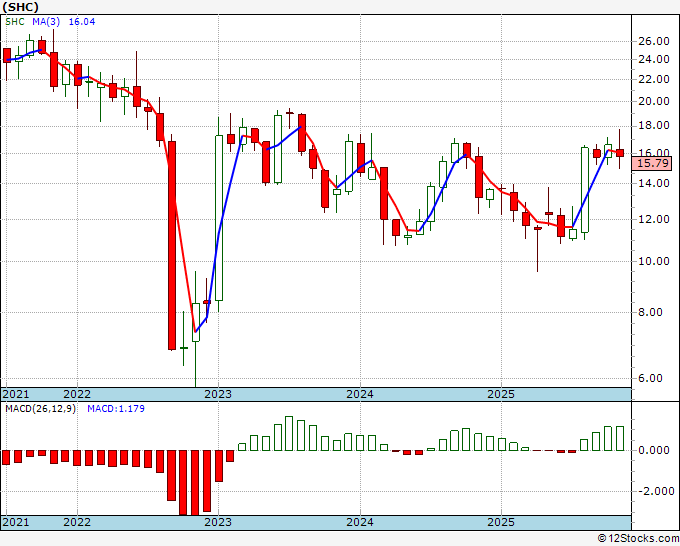Select the moving average value 16.04

[82, 22]
